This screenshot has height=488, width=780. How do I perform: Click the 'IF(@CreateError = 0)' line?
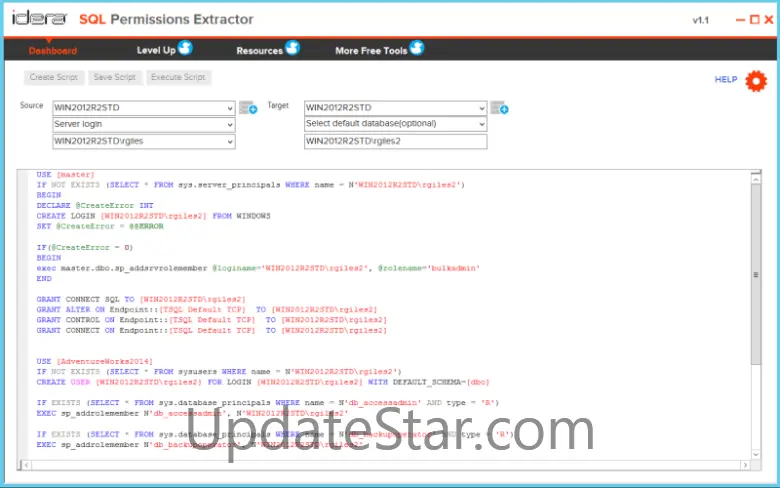point(84,247)
